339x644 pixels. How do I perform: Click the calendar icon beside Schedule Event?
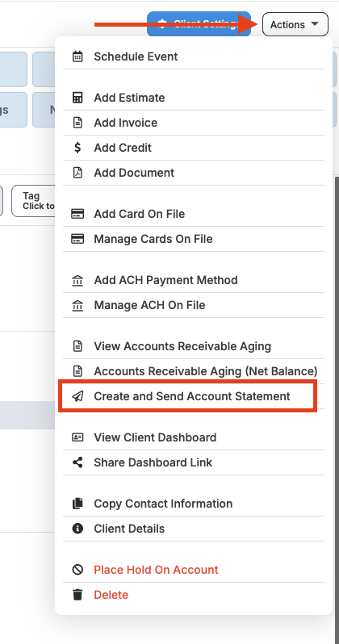point(77,56)
